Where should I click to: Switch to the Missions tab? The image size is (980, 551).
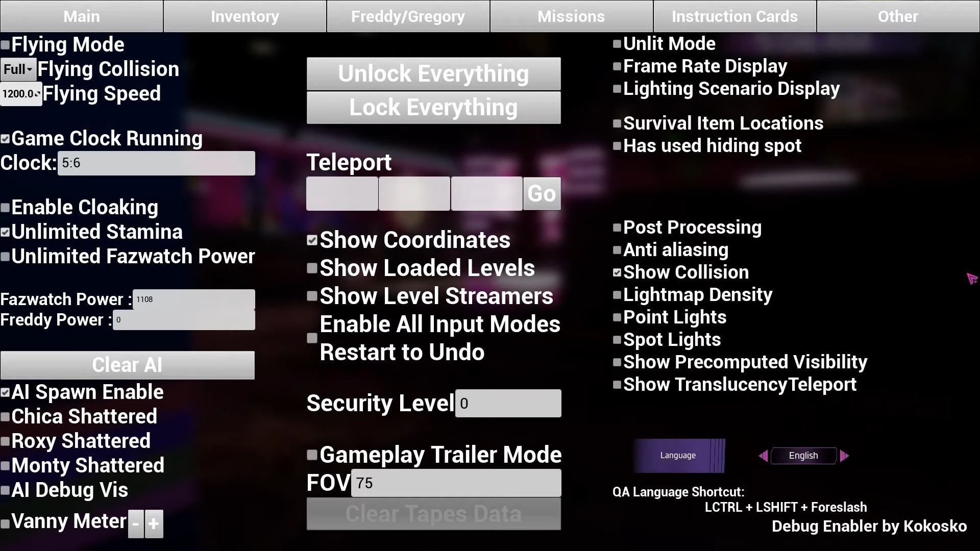(571, 16)
